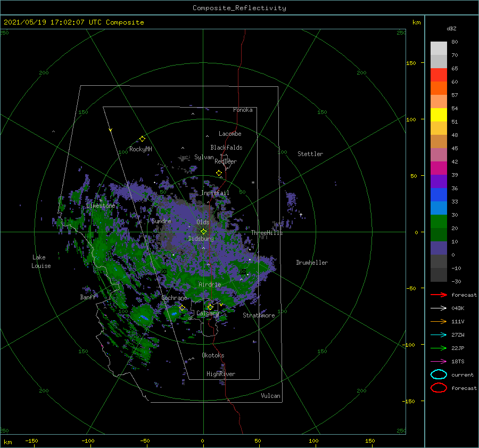The width and height of the screenshot is (479, 448).
Task: Click the km unit label beside timestamp row
Action: click(416, 22)
